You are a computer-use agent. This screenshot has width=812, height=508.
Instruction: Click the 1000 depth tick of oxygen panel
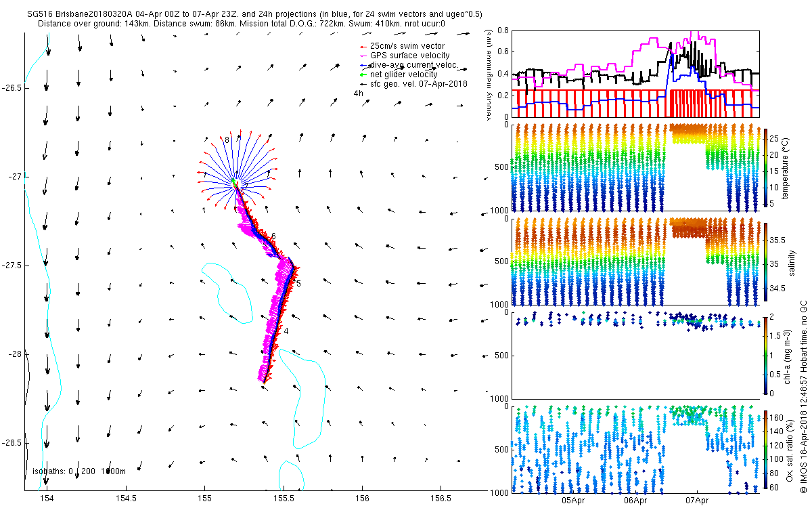coord(499,493)
